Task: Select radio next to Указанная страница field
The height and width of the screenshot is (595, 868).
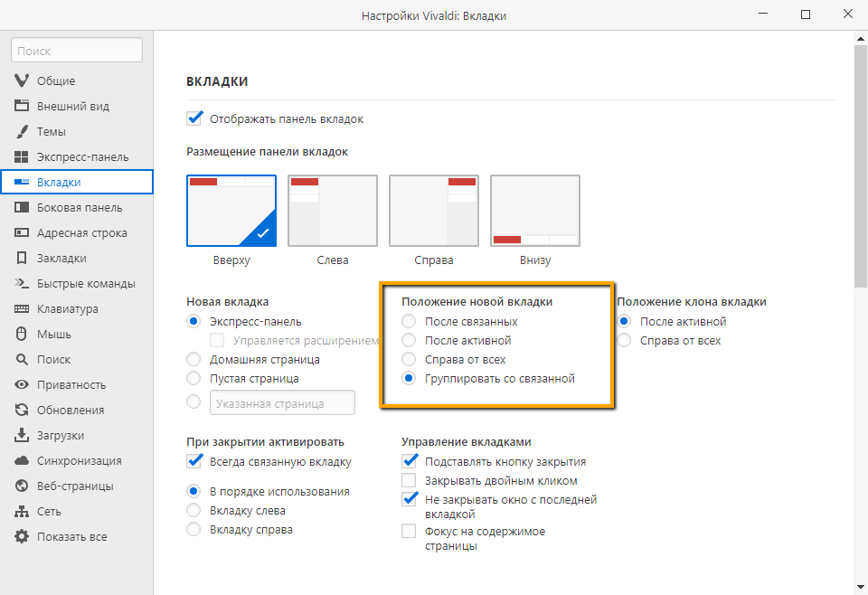Action: tap(193, 401)
